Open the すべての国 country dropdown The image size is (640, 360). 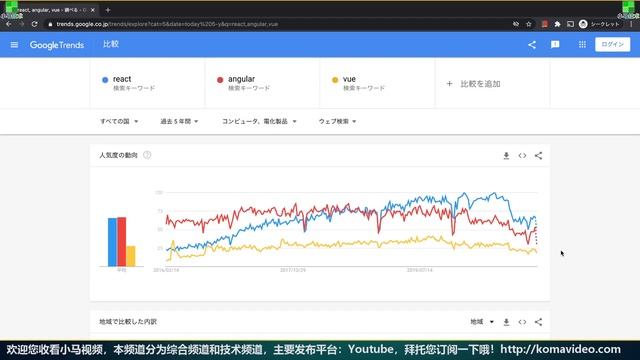click(x=119, y=121)
